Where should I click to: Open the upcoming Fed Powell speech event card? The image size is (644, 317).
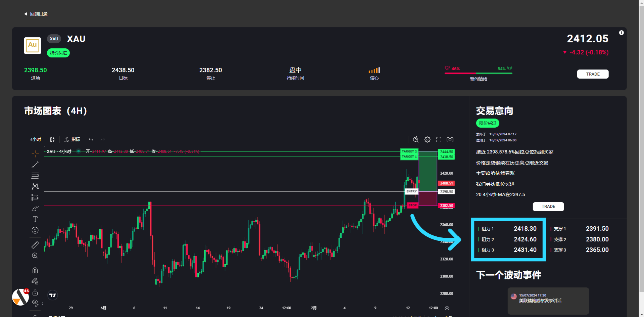coord(548,300)
